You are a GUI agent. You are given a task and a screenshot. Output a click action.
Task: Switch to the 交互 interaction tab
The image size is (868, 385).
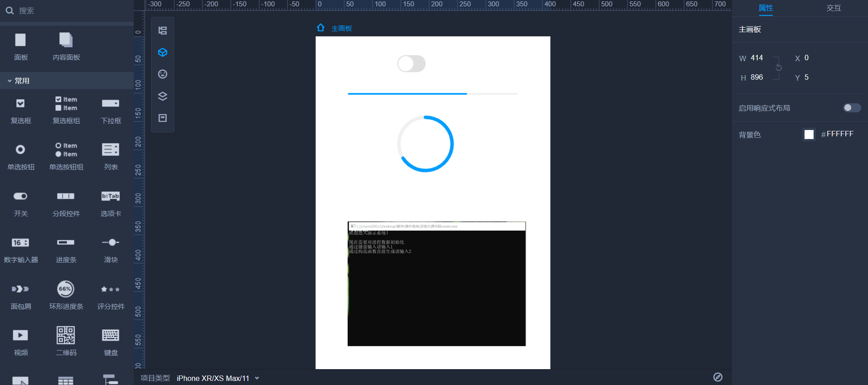pos(834,8)
